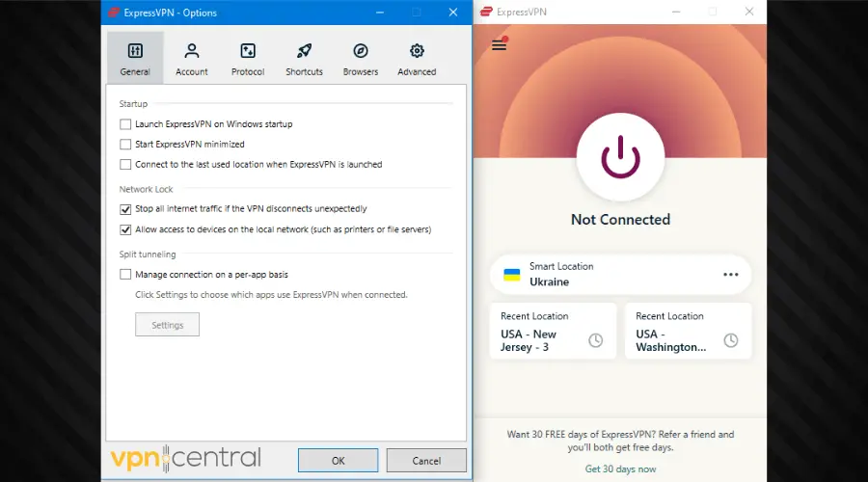Click the Startup section heading

point(133,104)
